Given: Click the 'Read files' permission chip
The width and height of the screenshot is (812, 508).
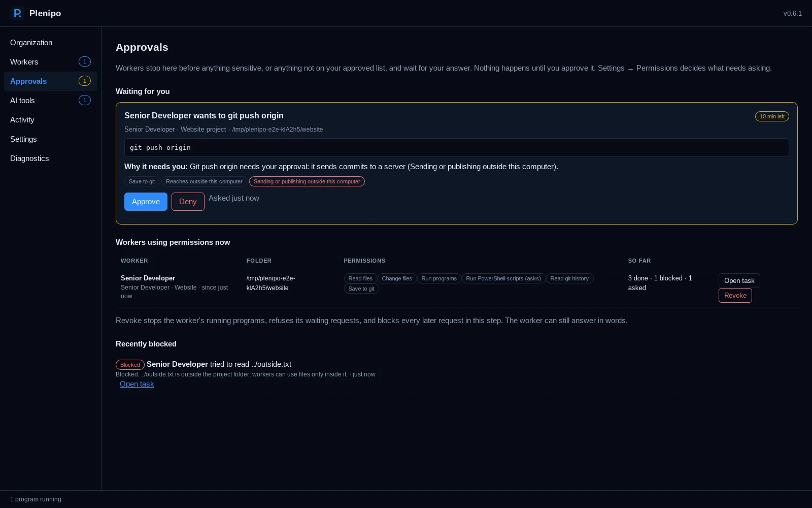Looking at the screenshot, I should click(x=360, y=278).
